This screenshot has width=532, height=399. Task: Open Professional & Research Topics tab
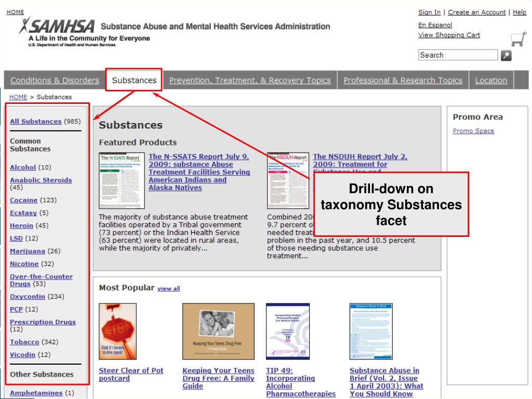(403, 81)
